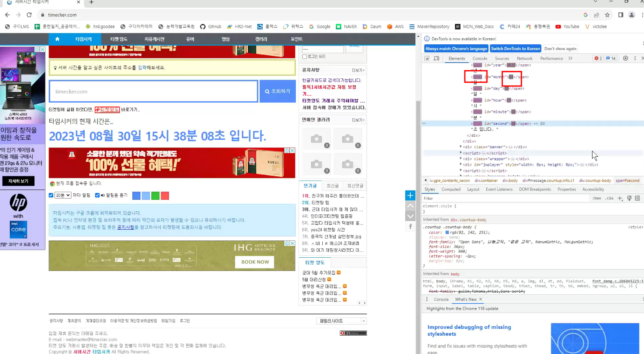
Task: Click Always match Chrome's language
Action: pos(456,49)
